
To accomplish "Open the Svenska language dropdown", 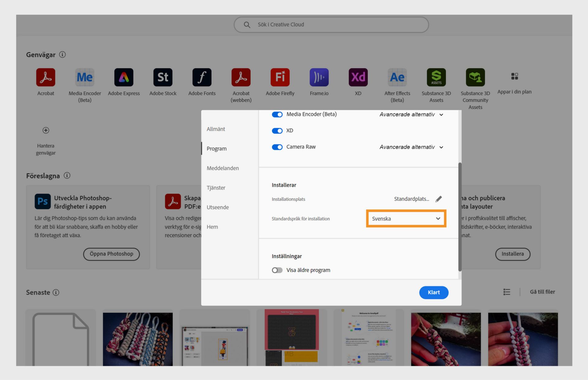I will pyautogui.click(x=406, y=218).
